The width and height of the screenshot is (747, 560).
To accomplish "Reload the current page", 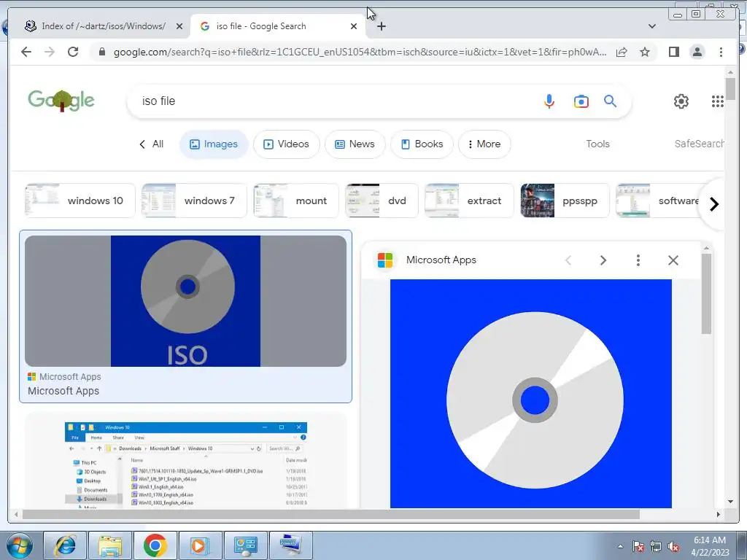I will click(73, 52).
